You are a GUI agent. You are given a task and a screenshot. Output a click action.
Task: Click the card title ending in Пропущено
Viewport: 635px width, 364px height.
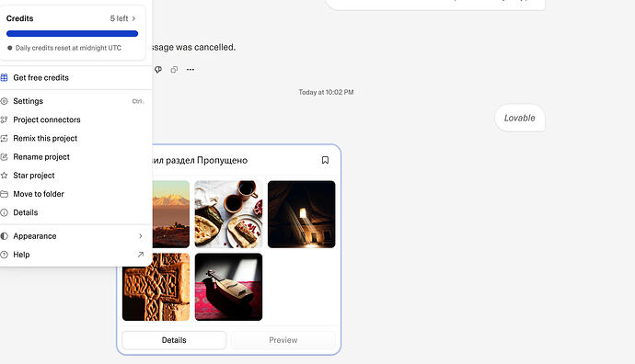200,161
